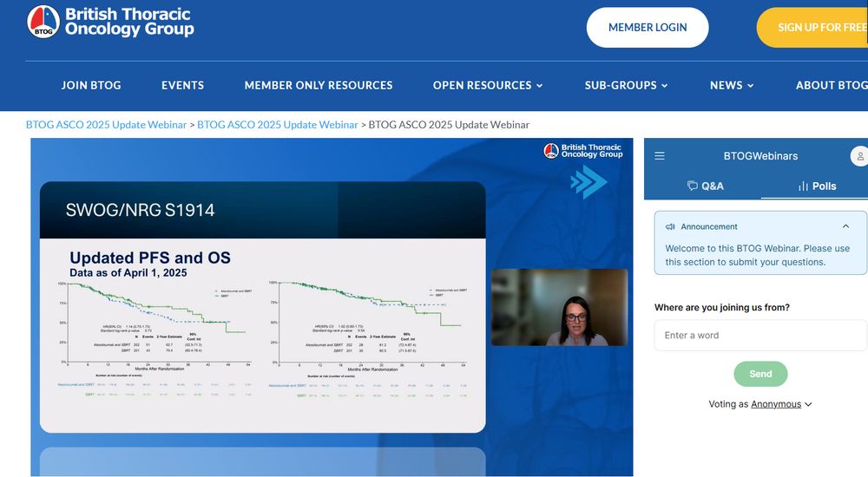Click the Member Login button
The width and height of the screenshot is (868, 477).
pyautogui.click(x=648, y=27)
